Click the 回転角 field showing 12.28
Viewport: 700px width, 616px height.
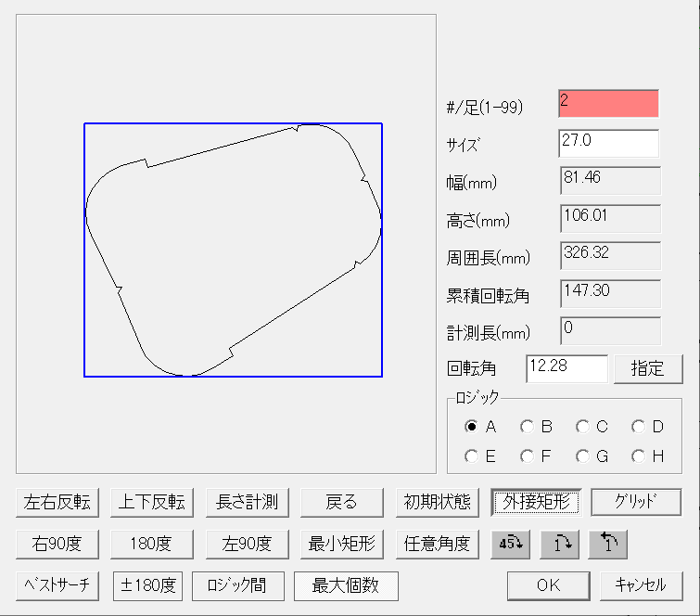click(567, 369)
